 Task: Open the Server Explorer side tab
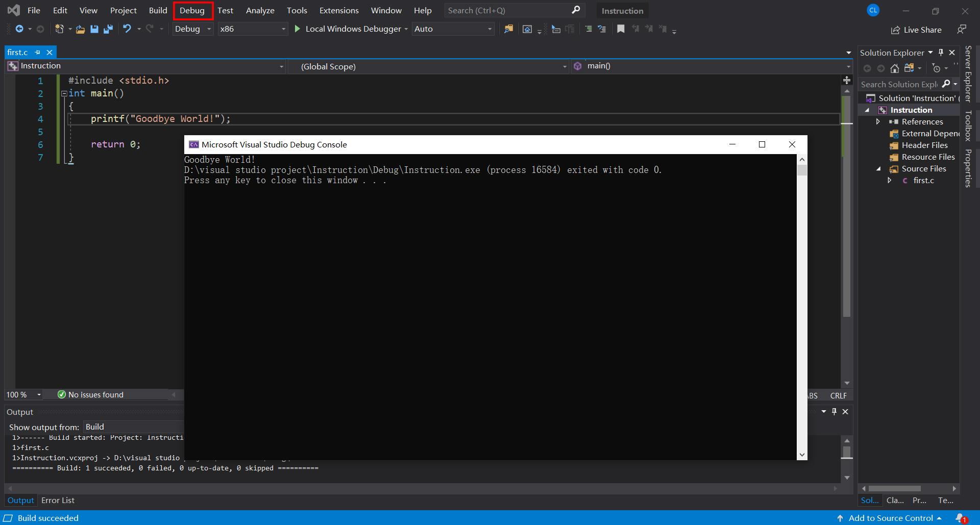tap(968, 74)
